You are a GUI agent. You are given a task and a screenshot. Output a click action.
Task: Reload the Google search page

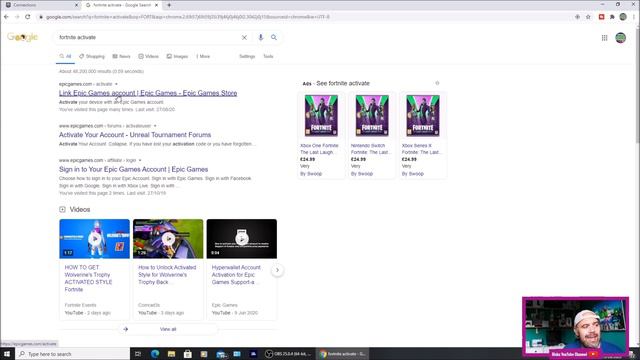(27, 17)
